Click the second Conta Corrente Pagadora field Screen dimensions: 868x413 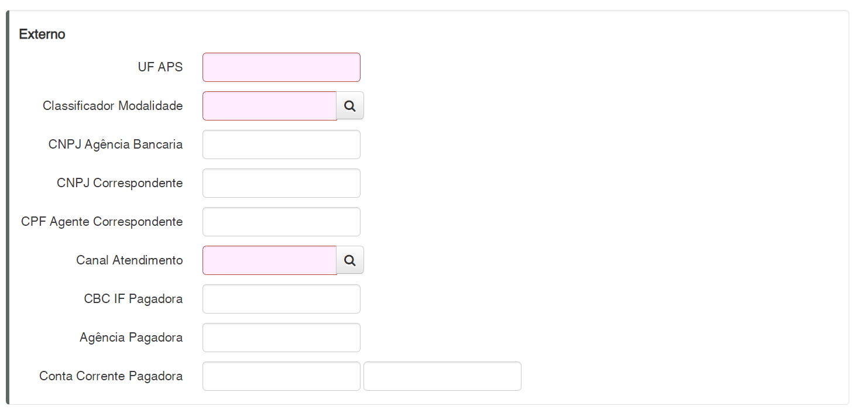tap(442, 376)
